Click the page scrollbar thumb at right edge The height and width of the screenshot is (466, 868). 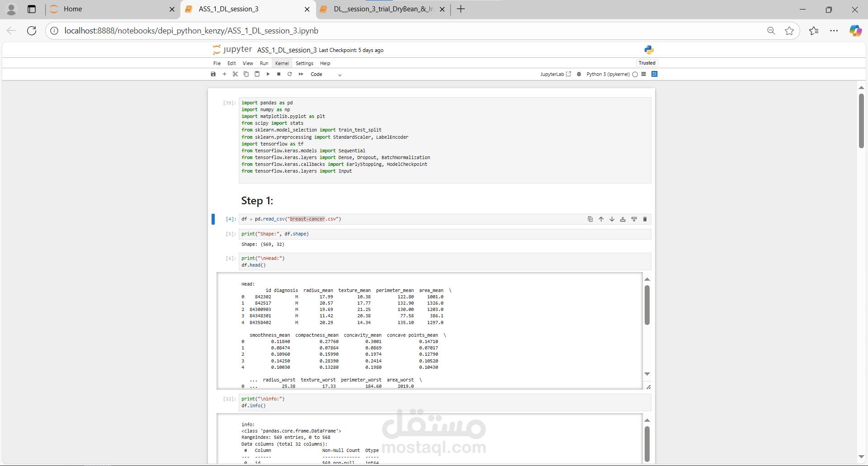[861, 121]
